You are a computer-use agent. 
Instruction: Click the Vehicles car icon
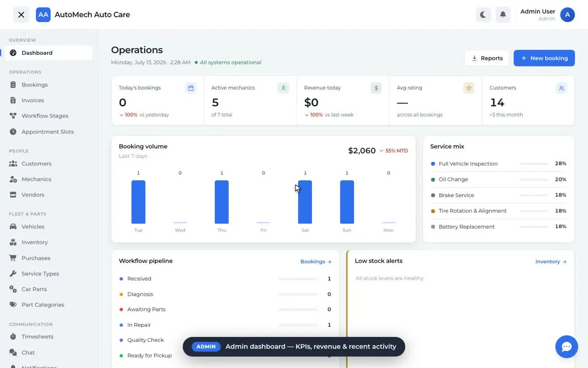[13, 226]
